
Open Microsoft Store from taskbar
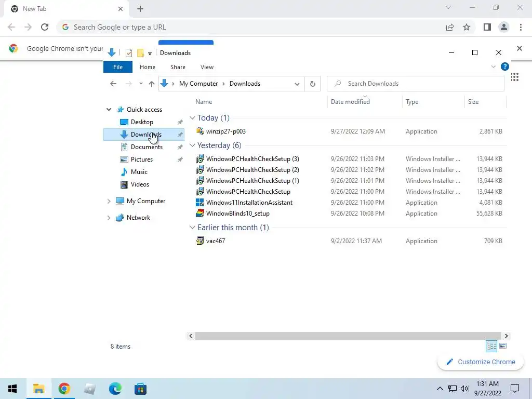[x=140, y=389]
